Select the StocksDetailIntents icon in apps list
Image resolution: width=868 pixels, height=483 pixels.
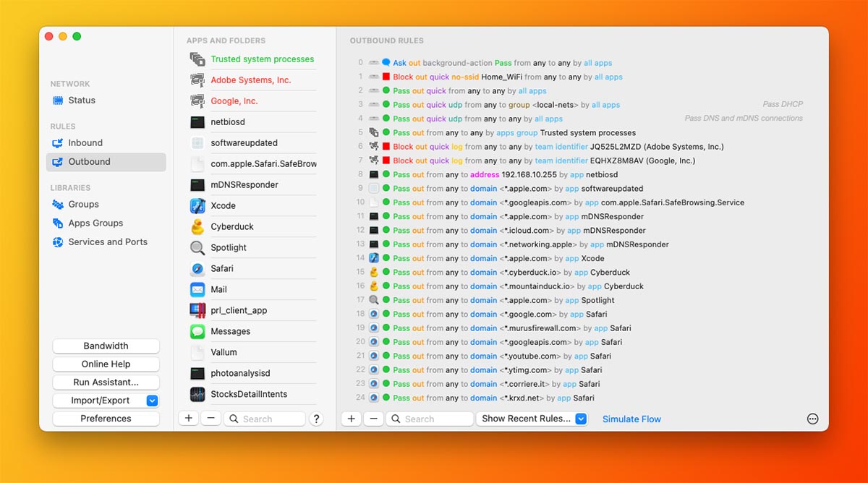tap(197, 395)
